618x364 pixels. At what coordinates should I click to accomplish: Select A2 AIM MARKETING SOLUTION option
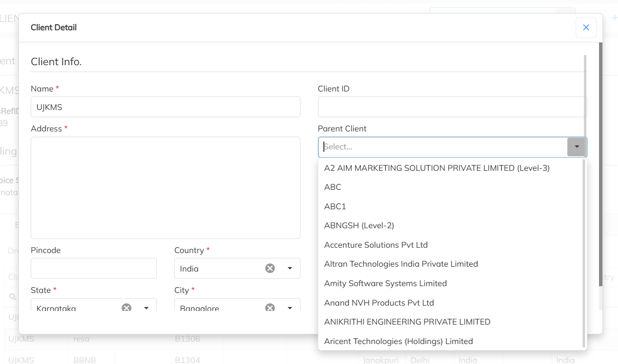[437, 168]
